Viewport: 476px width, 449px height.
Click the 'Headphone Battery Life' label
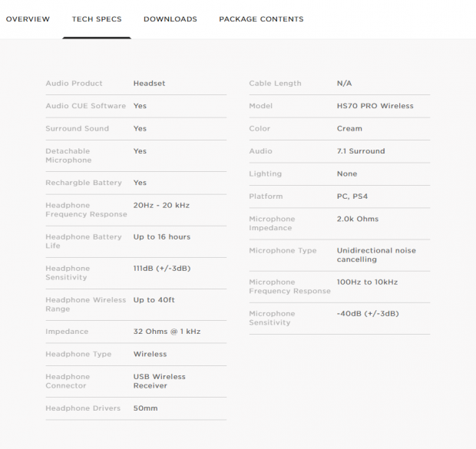click(84, 241)
